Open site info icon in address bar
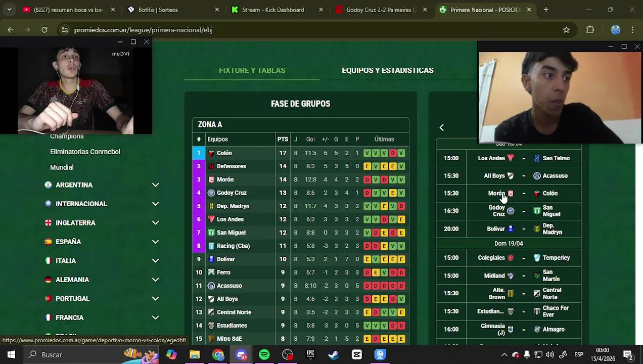The image size is (643, 364). click(x=64, y=30)
